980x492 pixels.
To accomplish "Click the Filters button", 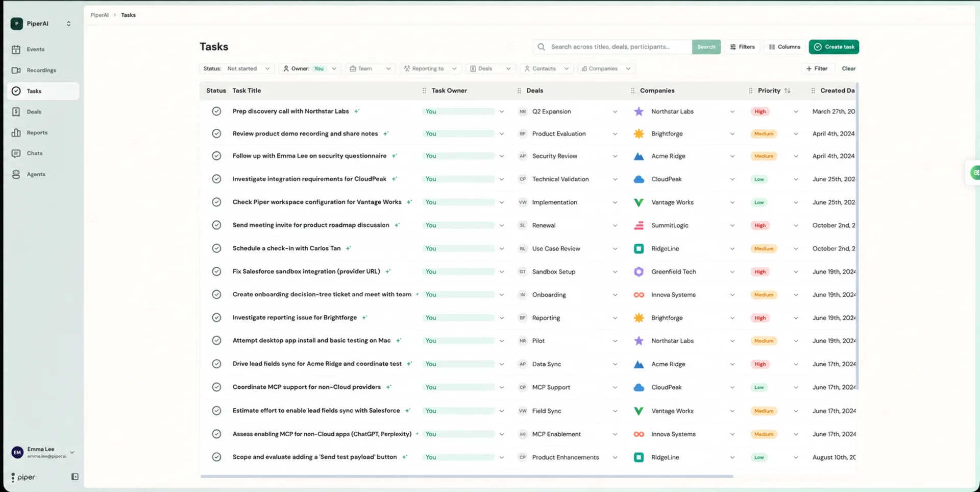I will click(x=742, y=47).
